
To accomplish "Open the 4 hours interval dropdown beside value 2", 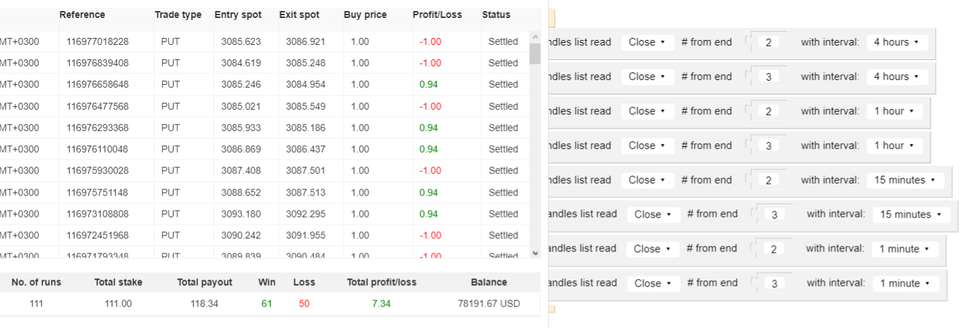I will (x=897, y=42).
